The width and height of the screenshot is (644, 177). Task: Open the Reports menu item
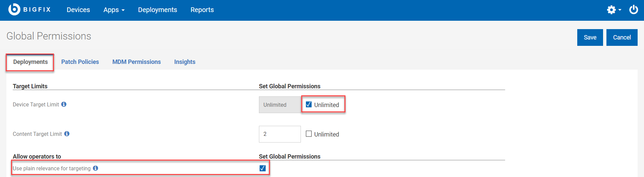[202, 10]
